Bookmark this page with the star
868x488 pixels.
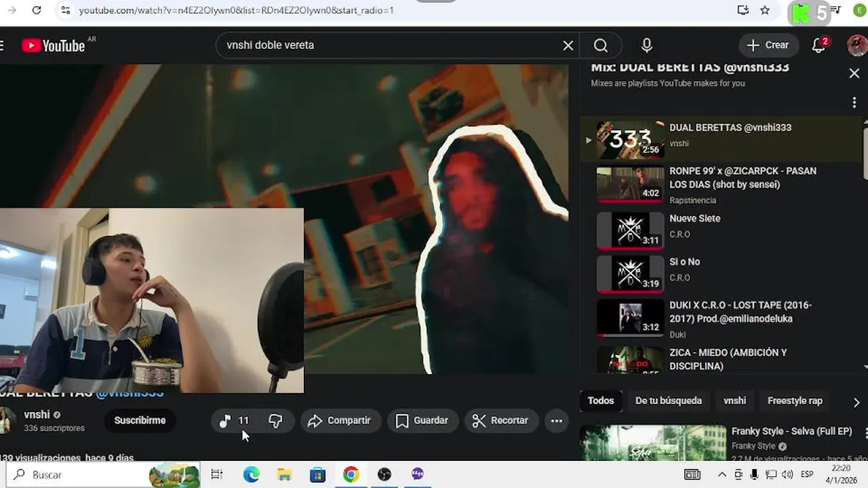point(765,10)
